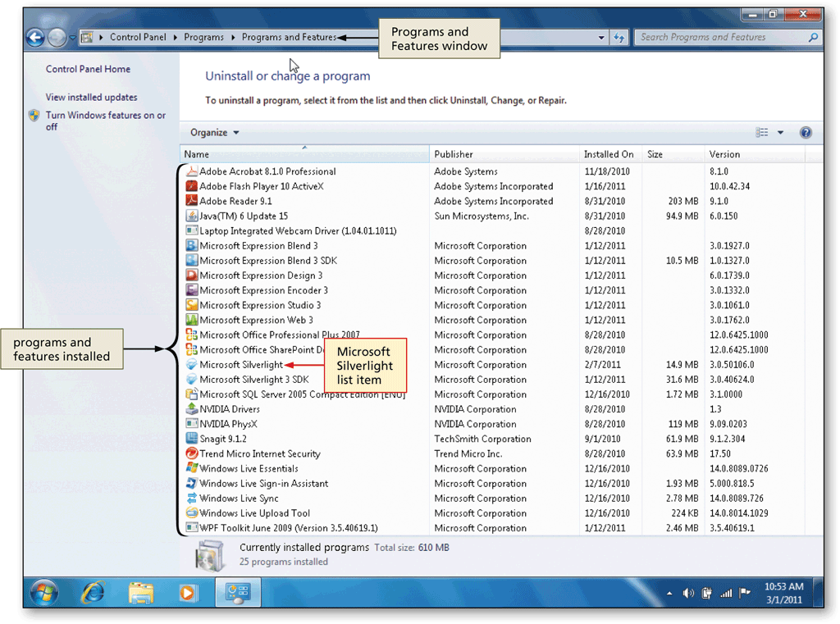The width and height of the screenshot is (840, 624).
Task: Select the NVIDIA Drivers icon
Action: [191, 409]
